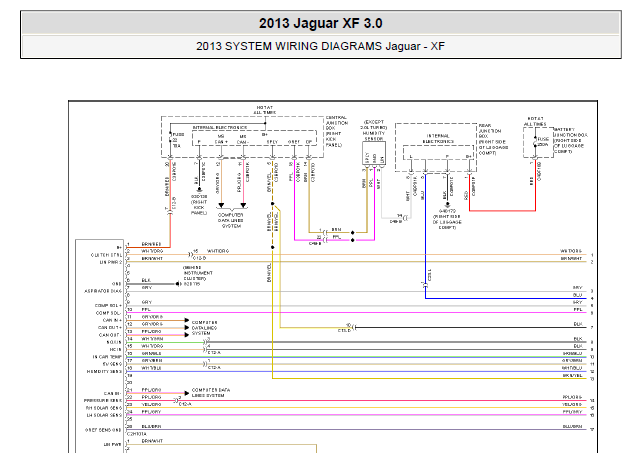This screenshot has width=635, height=453.
Task: Click the C2H101A connector label
Action: 136,434
